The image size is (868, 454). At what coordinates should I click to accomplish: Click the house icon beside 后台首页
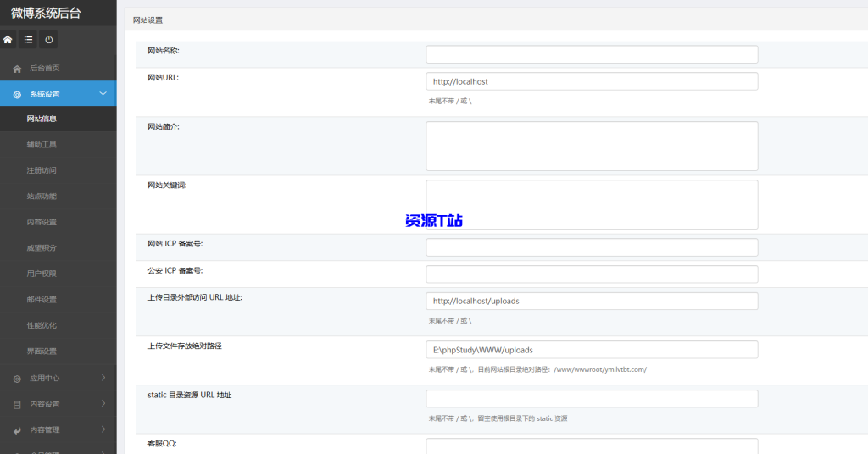tap(17, 69)
